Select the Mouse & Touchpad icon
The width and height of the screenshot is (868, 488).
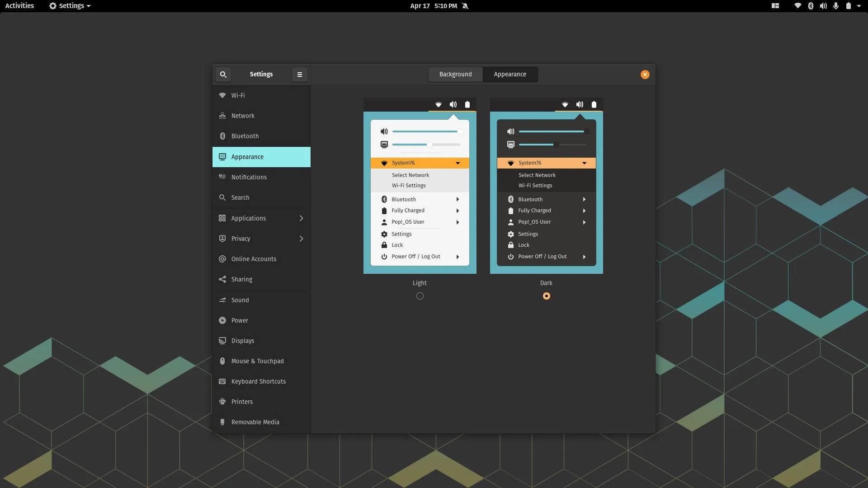tap(222, 361)
